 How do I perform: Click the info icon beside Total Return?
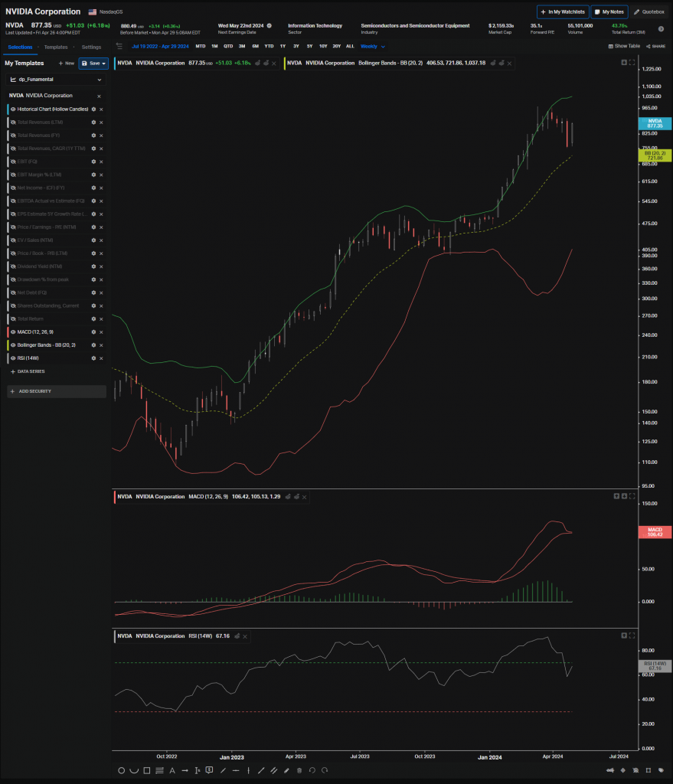point(661,29)
